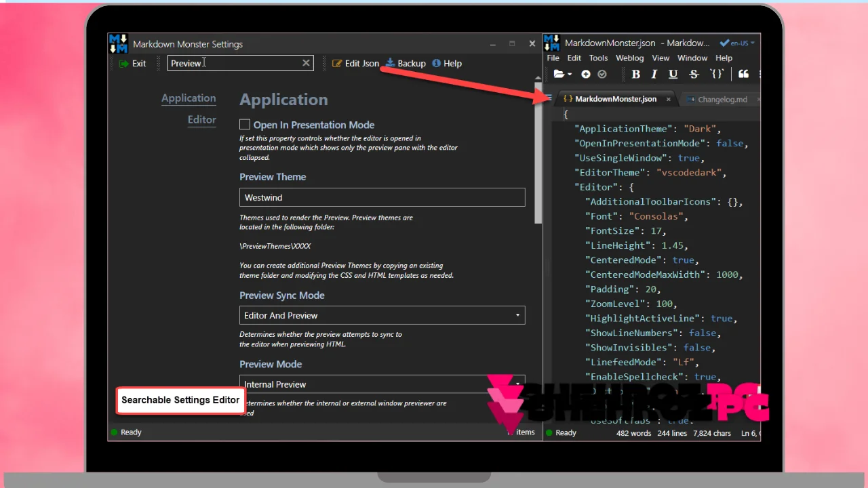868x488 pixels.
Task: Open Edit Json in Settings toolbar
Action: tap(355, 63)
